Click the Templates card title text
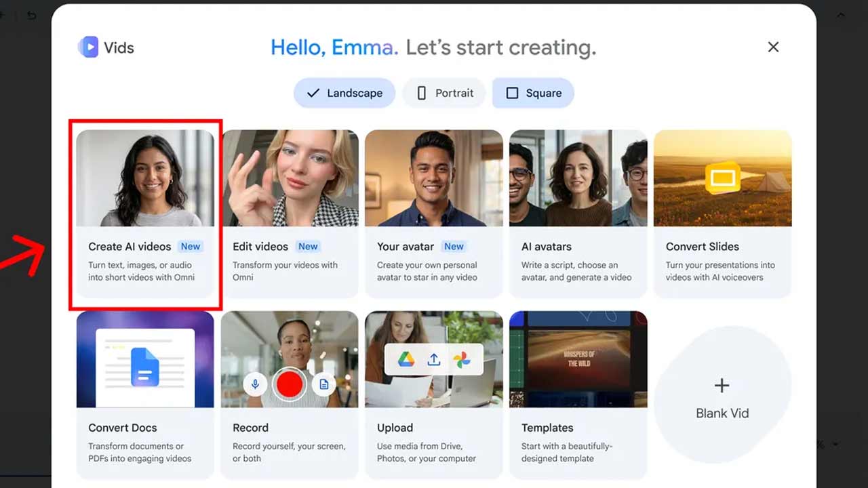 (547, 428)
